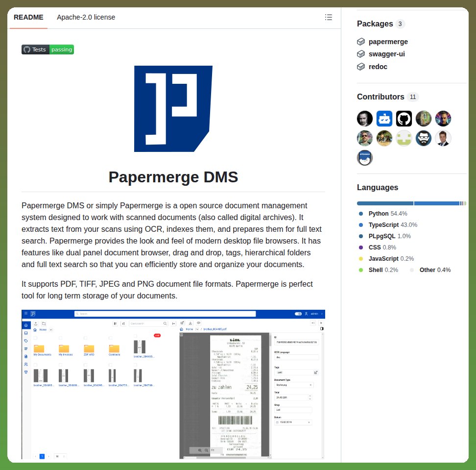
Task: Open the papermerge package
Action: click(388, 42)
